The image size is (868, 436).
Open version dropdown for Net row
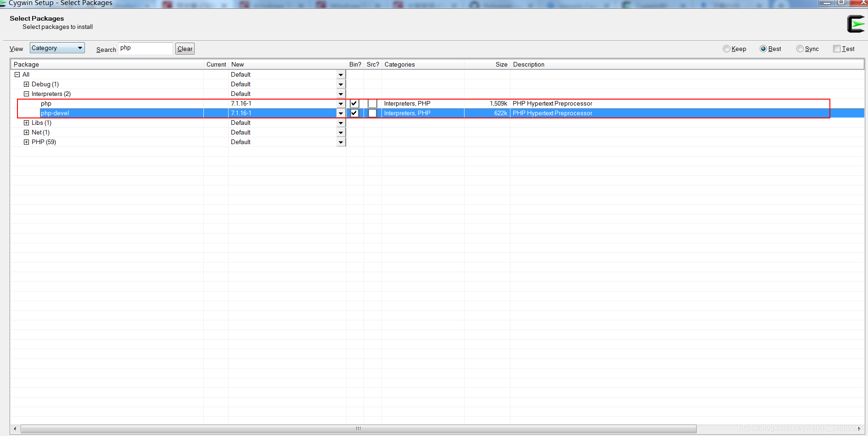pyautogui.click(x=341, y=133)
